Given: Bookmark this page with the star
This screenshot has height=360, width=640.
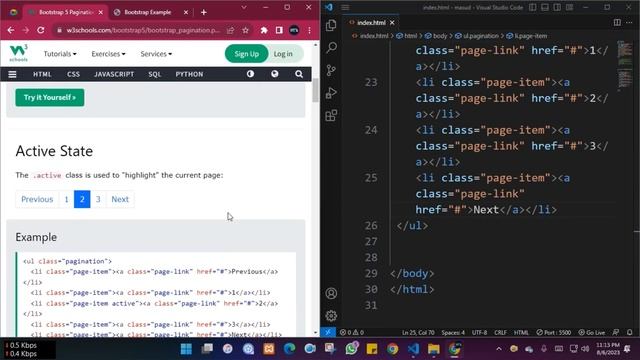Looking at the screenshot, I should click(x=245, y=30).
